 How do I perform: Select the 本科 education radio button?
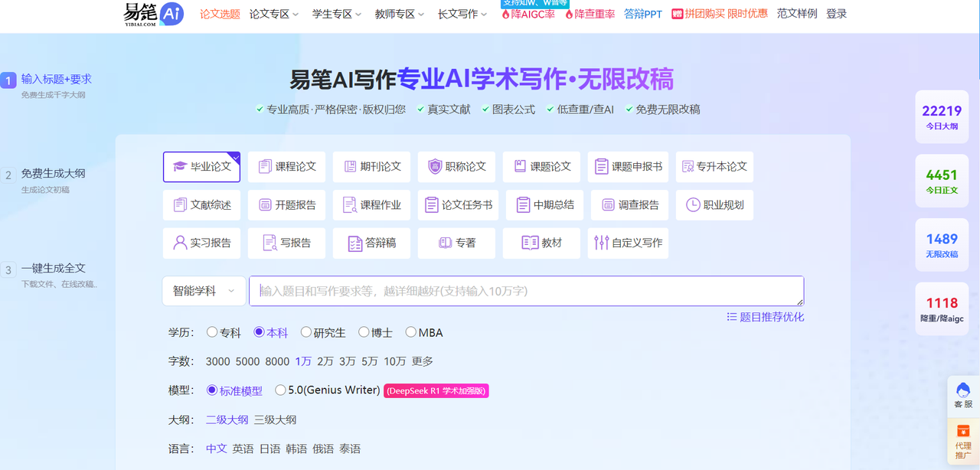259,332
